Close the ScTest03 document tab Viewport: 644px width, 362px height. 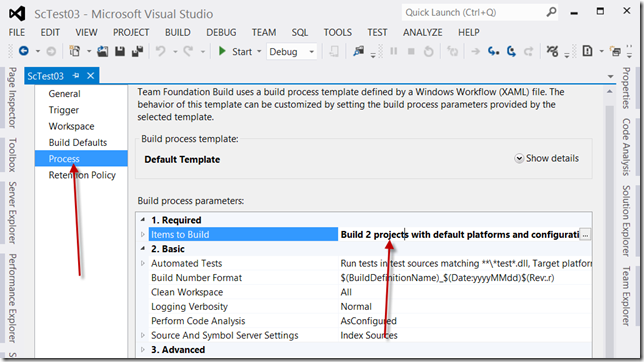(91, 76)
